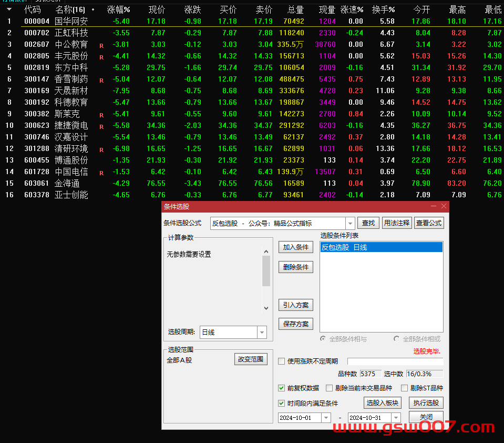Click stock code 600455
Screen dimensions: 504x443
tap(37, 160)
